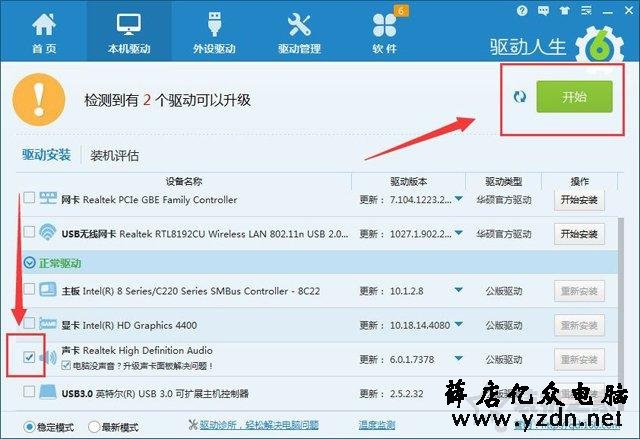Open version dropdown for 7.104.1223.2
Viewport: 640px width, 439px height.
click(x=459, y=199)
